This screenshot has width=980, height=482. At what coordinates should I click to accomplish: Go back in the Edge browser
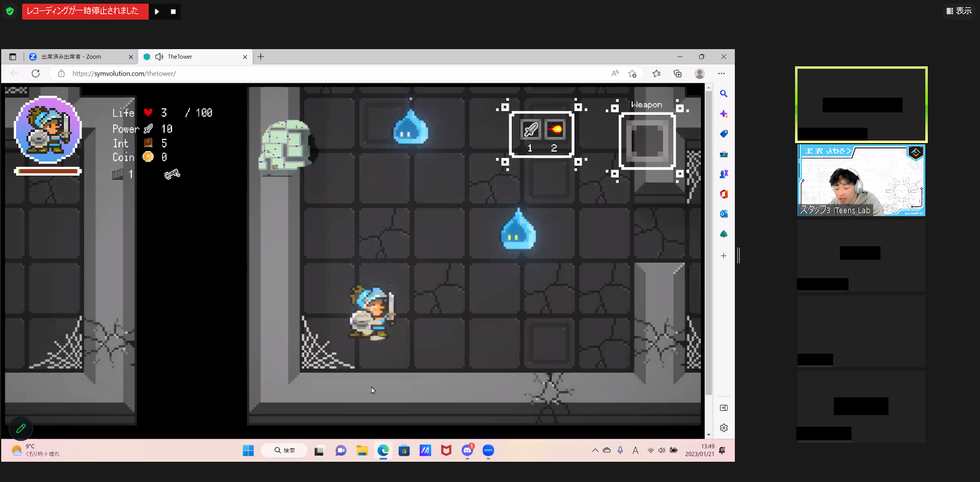(x=15, y=73)
